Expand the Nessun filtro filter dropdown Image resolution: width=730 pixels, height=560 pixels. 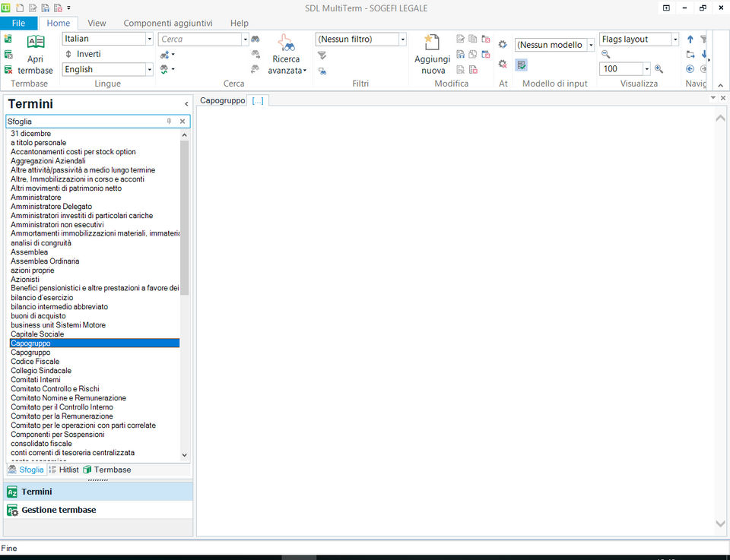click(402, 39)
